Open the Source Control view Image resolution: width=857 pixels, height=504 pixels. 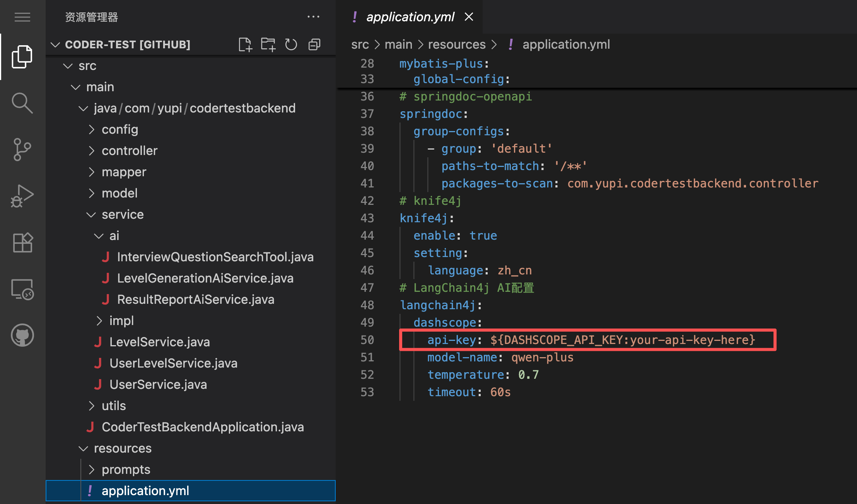(x=22, y=150)
